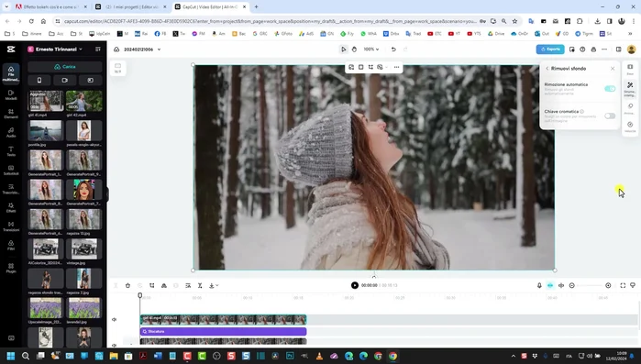Switch to Effetto bokeh browser tab
The width and height of the screenshot is (641, 364).
[x=50, y=7]
